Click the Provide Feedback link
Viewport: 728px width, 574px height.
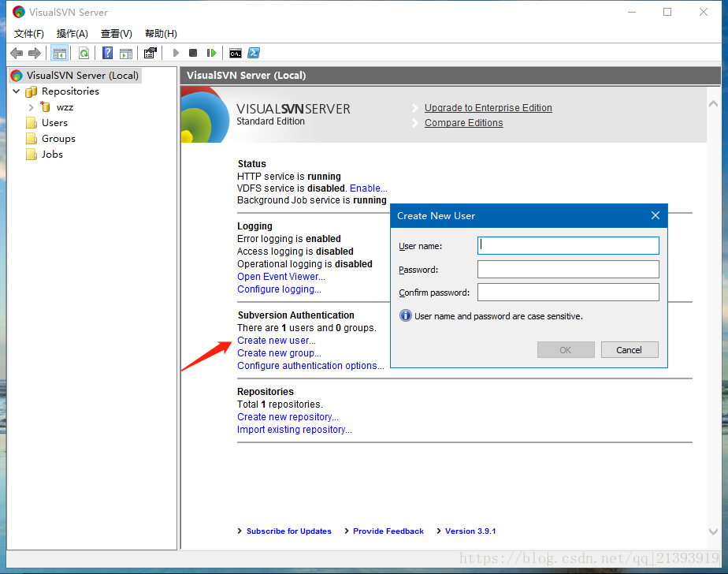[x=388, y=531]
